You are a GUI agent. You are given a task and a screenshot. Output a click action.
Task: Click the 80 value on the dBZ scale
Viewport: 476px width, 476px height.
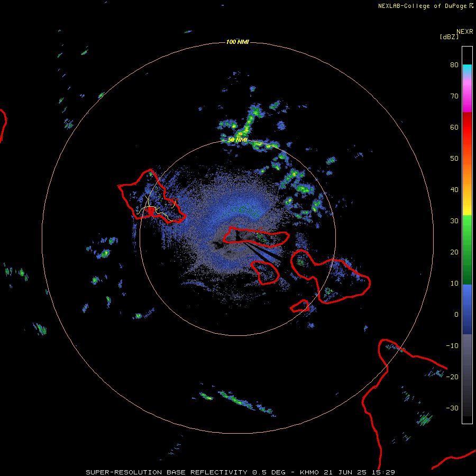tap(454, 65)
